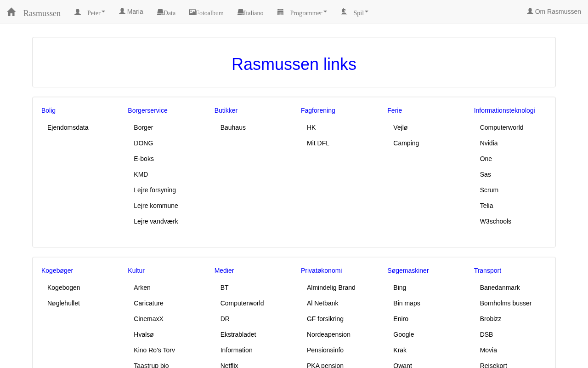Select the KMD link
Image resolution: width=588 pixels, height=368 pixels.
(x=141, y=174)
